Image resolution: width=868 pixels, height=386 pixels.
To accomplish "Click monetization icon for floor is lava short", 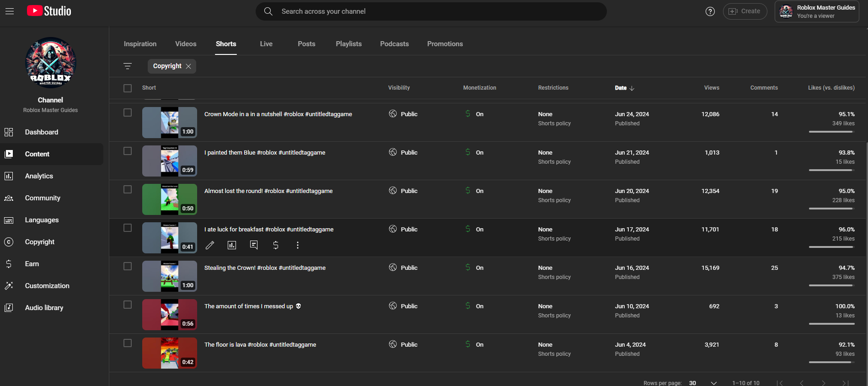I will [468, 344].
